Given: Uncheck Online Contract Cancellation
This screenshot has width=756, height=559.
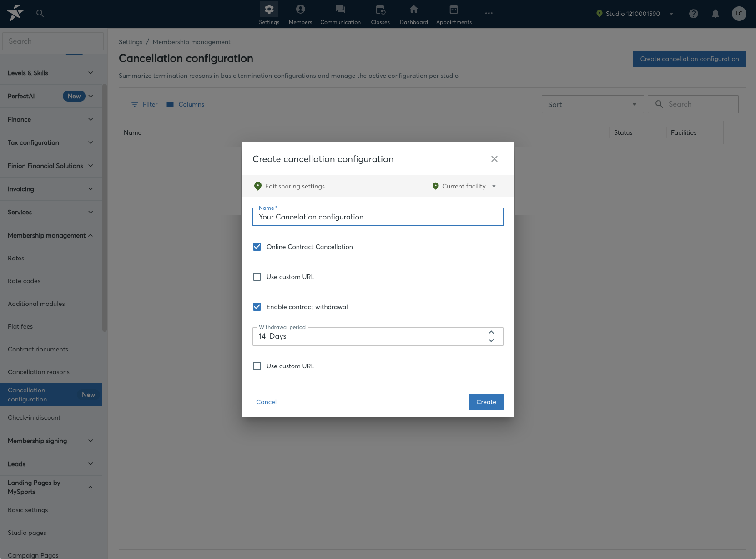Looking at the screenshot, I should pos(257,247).
